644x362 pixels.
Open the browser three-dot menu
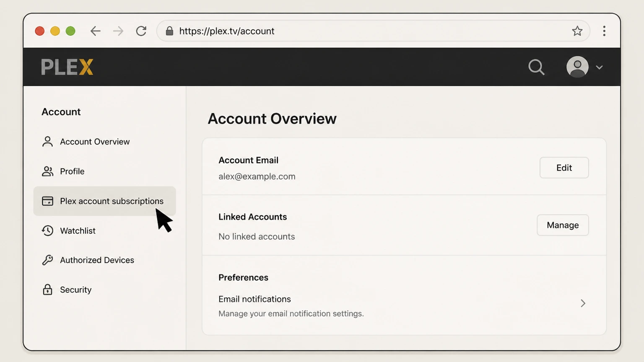(604, 31)
